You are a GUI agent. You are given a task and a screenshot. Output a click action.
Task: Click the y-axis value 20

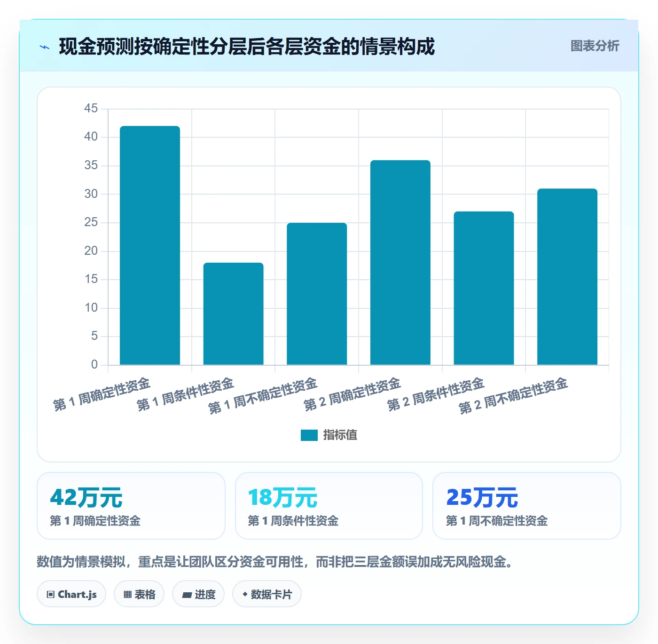[91, 251]
